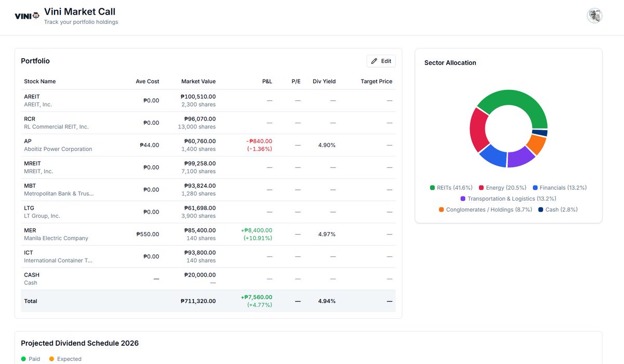This screenshot has height=364, width=624.
Task: Click the Total row label
Action: [x=31, y=301]
